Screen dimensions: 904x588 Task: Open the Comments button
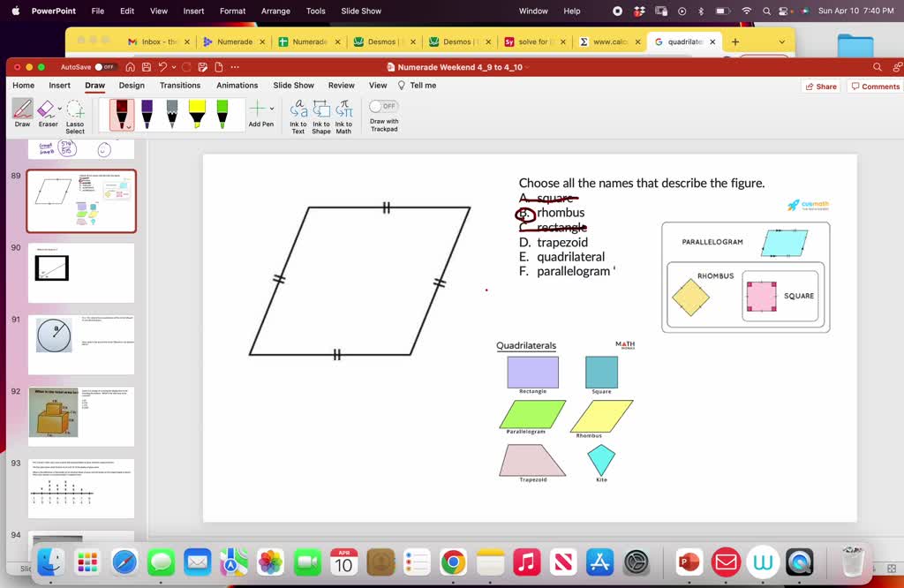874,87
